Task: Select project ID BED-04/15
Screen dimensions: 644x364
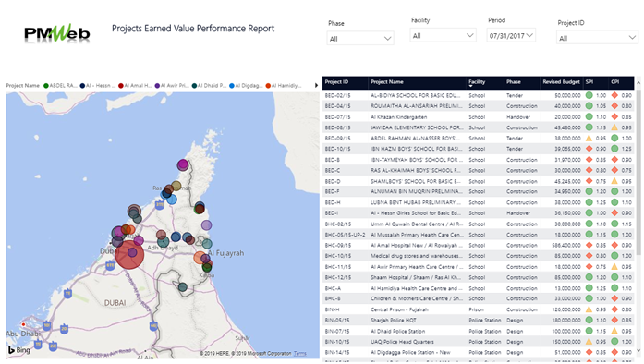Action: [337, 106]
